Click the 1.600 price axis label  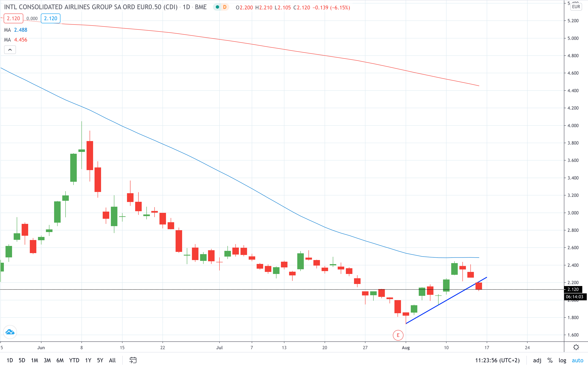pos(573,335)
